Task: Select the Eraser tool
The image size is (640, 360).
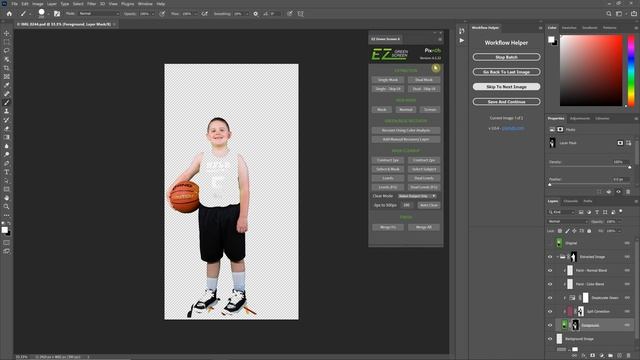Action: tap(7, 129)
